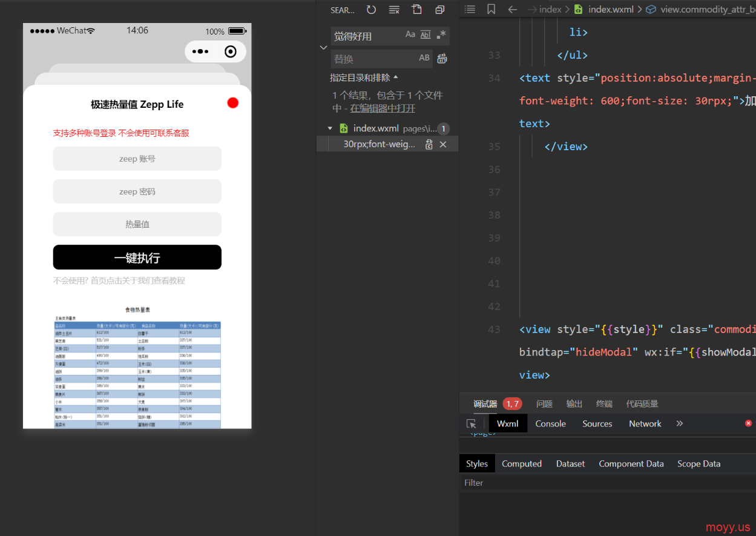Click the 一键执行 button
This screenshot has width=756, height=536.
tap(137, 257)
